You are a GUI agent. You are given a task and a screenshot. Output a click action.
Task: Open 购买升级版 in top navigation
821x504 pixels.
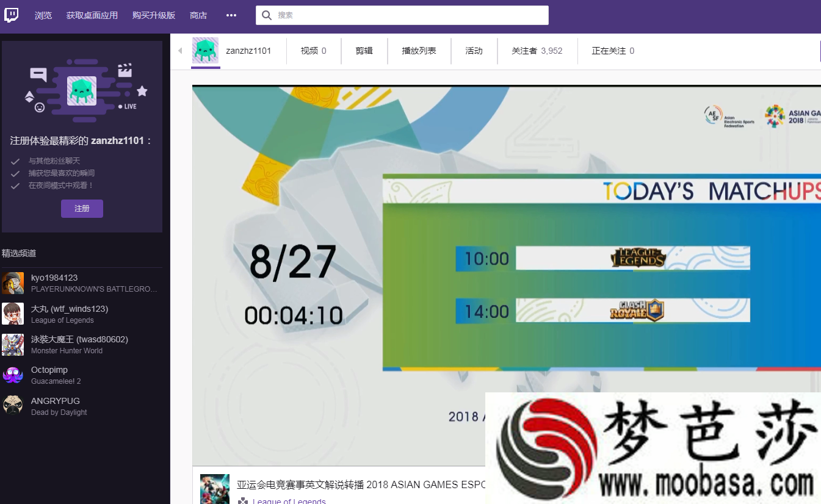(x=154, y=15)
